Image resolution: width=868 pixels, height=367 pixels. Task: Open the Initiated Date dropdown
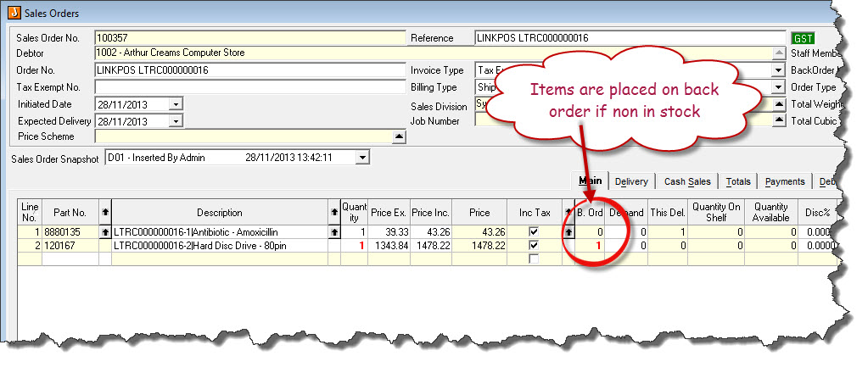[x=176, y=104]
